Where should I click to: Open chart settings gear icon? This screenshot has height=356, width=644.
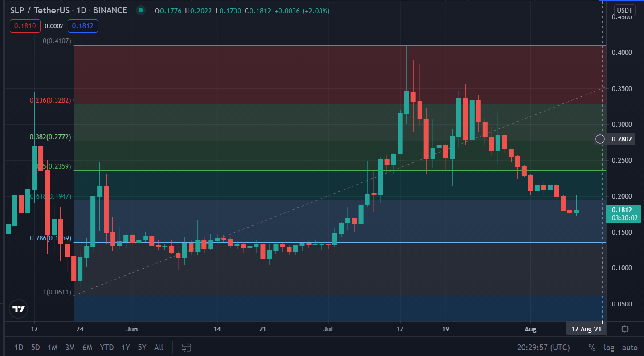coord(625,329)
